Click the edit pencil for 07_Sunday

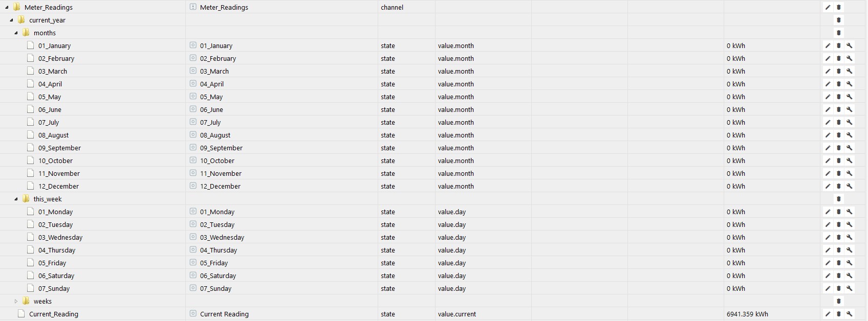tap(828, 288)
